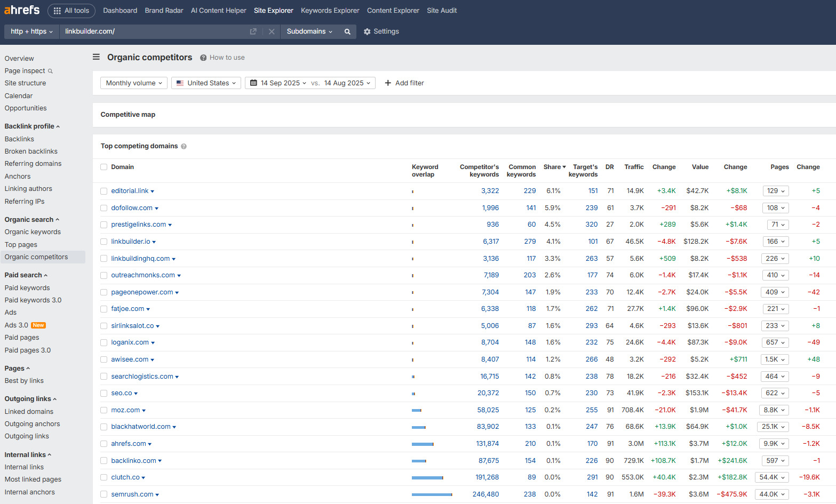The height and width of the screenshot is (504, 836).
Task: Check the box for outreachmonks.com
Action: pos(104,275)
